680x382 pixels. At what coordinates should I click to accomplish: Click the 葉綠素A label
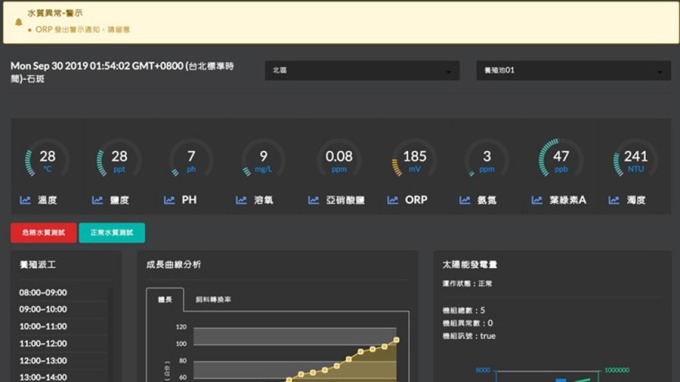568,200
